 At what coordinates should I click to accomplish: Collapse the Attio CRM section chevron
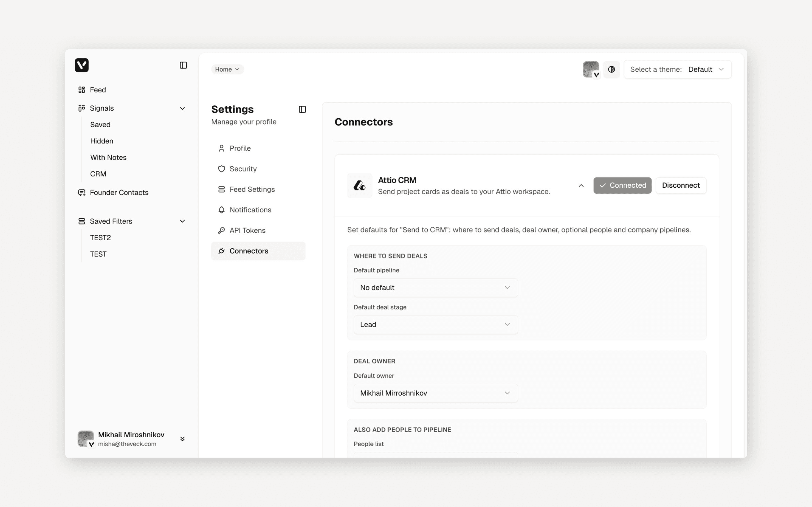click(581, 185)
